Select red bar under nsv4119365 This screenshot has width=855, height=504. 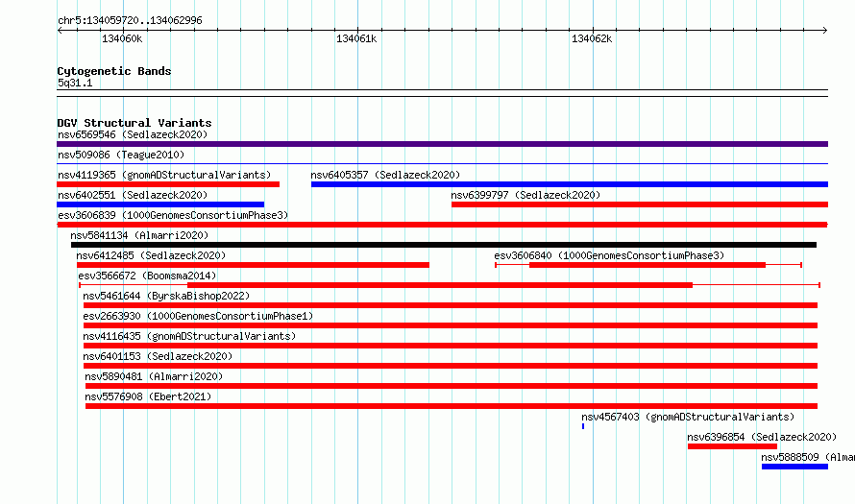point(168,184)
